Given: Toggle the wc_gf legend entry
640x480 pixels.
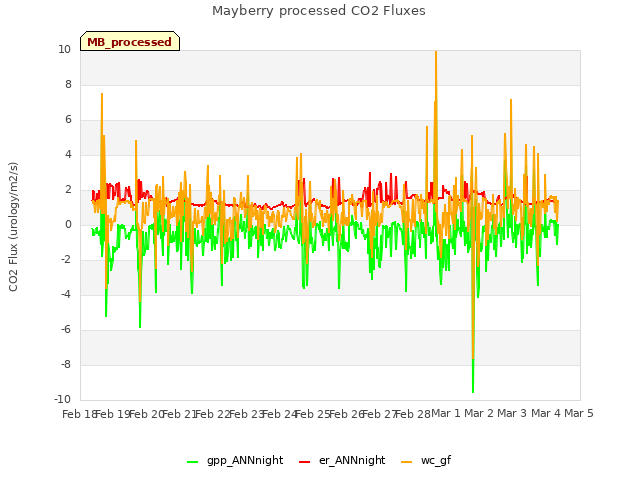Looking at the screenshot, I should [x=426, y=460].
